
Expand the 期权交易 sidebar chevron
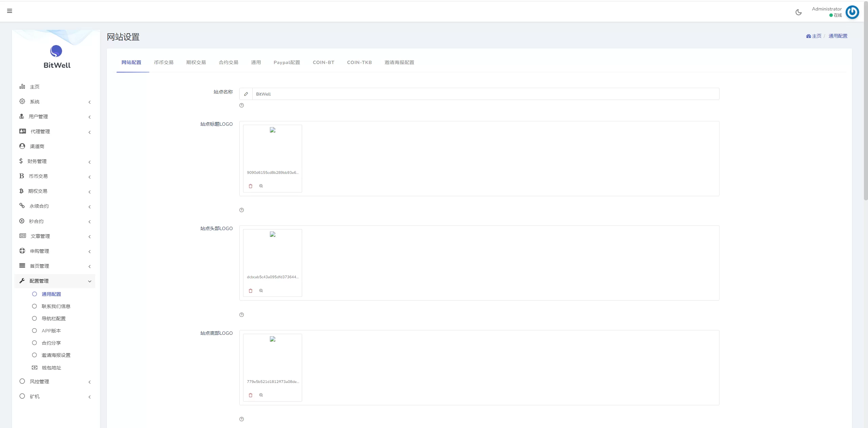[90, 192]
